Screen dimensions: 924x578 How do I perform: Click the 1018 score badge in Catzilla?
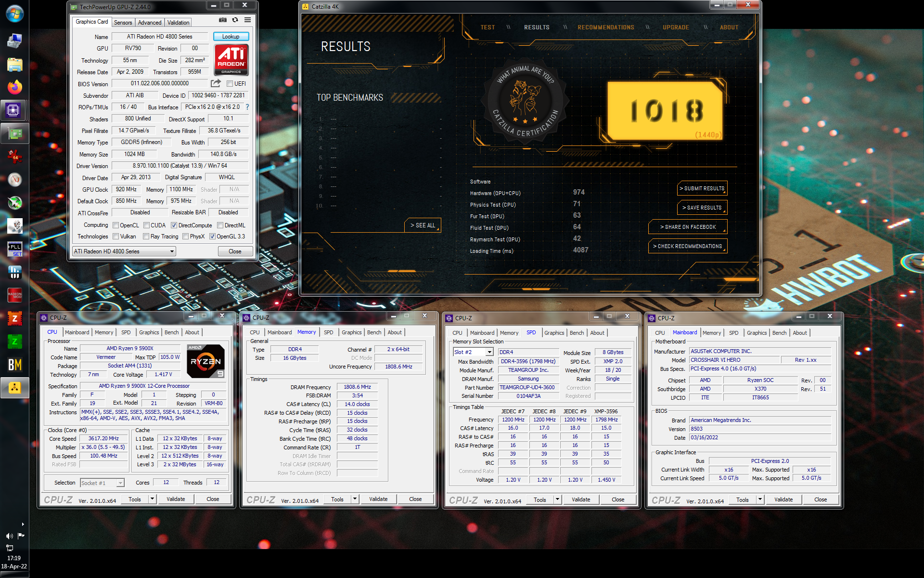click(x=666, y=110)
